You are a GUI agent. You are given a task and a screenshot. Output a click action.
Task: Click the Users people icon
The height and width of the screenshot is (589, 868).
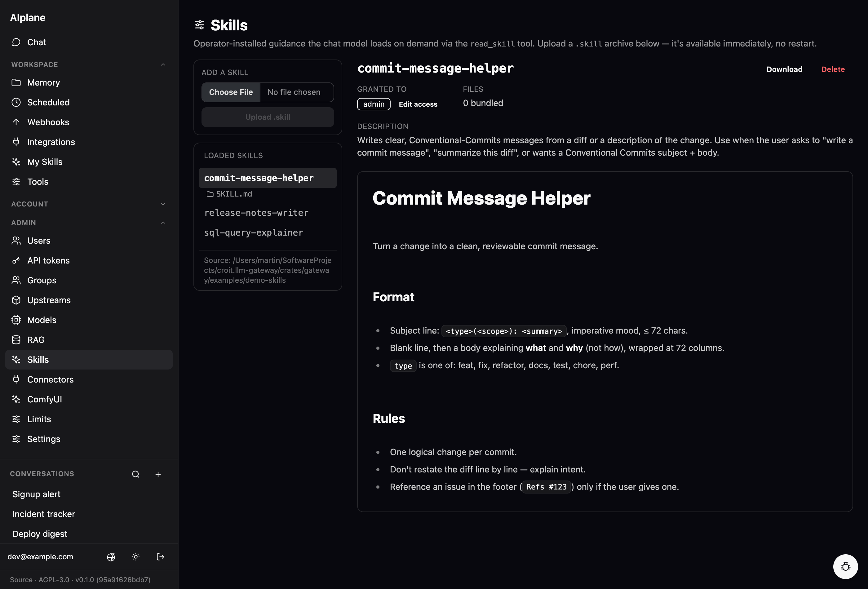coord(16,241)
